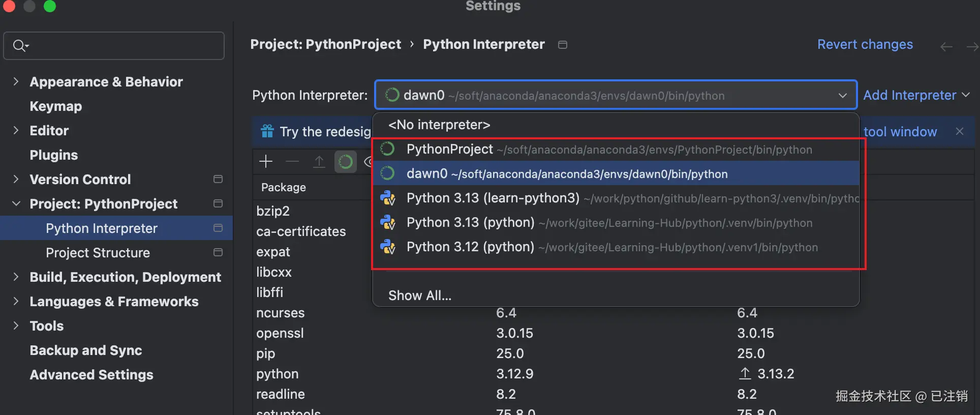
Task: Click the upgrade package arrow icon
Action: pos(319,162)
